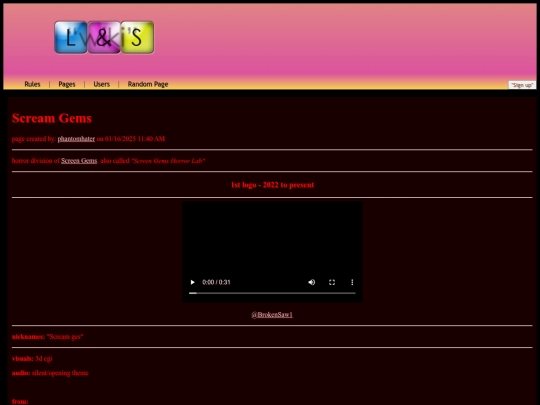540x405 pixels.
Task: Click the '1st logo - 2022 to present' heading
Action: coord(272,185)
